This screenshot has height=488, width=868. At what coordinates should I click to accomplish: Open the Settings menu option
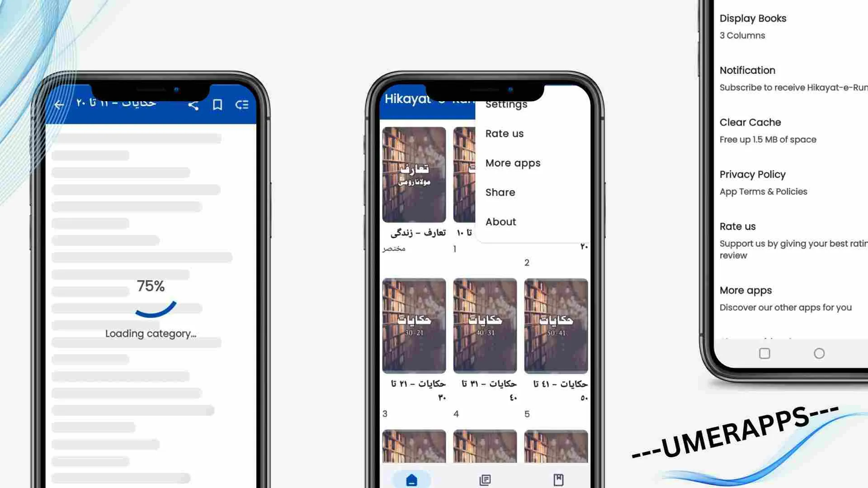[506, 104]
